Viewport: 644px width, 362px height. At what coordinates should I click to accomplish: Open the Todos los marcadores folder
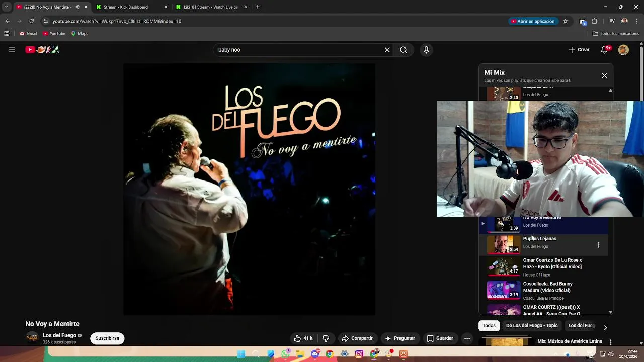[616, 34]
